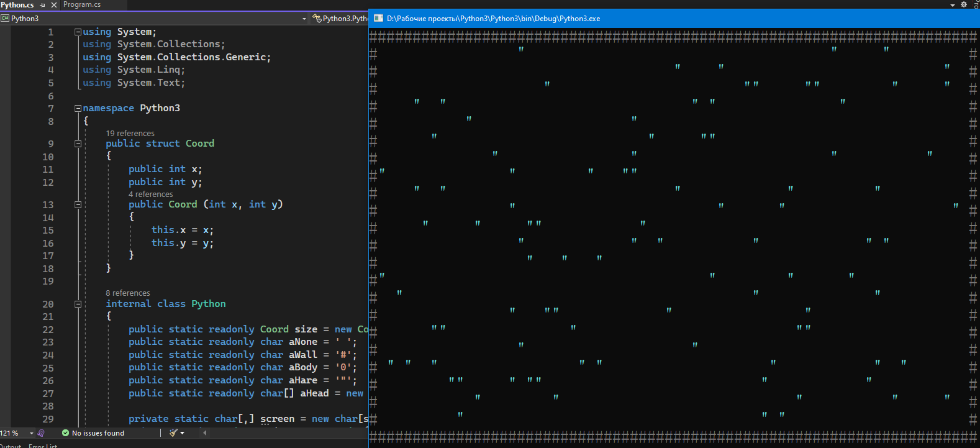Place cursor on 'namespace Python3' text

click(x=132, y=108)
